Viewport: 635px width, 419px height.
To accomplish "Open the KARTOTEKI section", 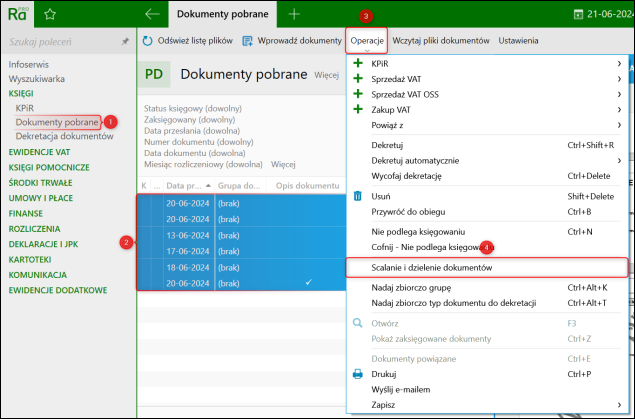I will click(30, 259).
